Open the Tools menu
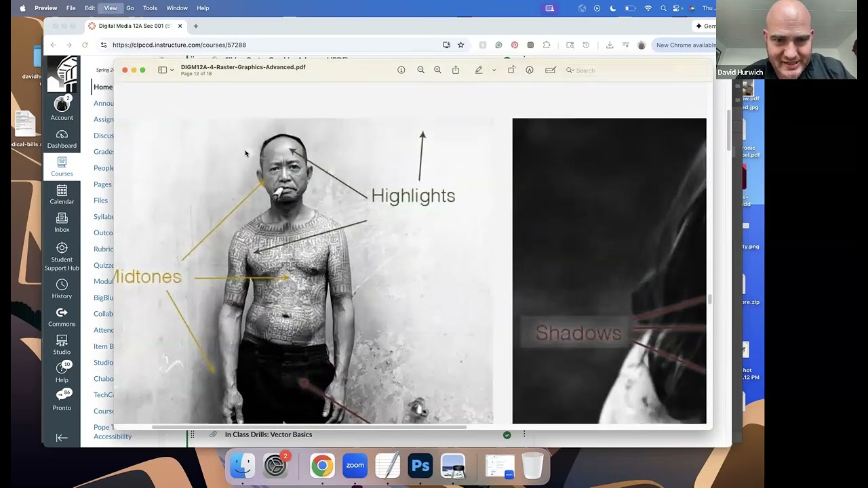The width and height of the screenshot is (868, 488). pyautogui.click(x=150, y=8)
